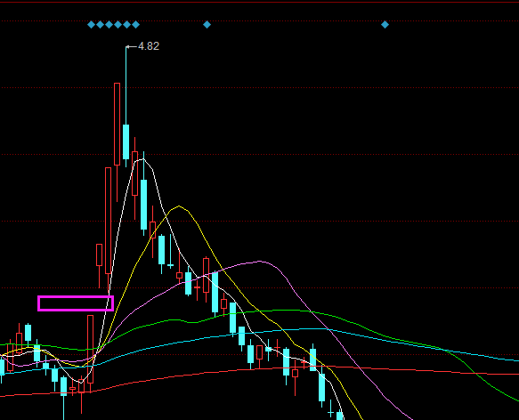The image size is (519, 420).
Task: Select the sixth diamond ending the diamond group
Action: [x=135, y=25]
